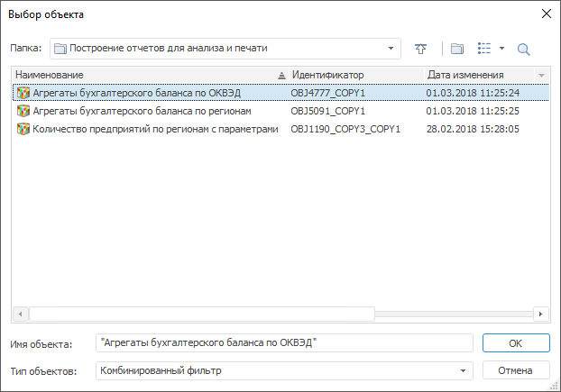This screenshot has width=561, height=392.
Task: Open the Папка folder dropdown
Action: 391,49
